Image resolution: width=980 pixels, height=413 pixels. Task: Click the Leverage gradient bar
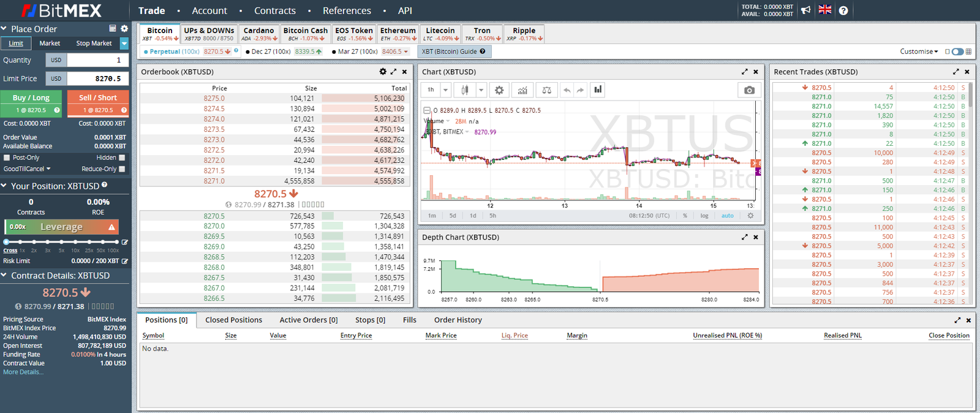[61, 227]
